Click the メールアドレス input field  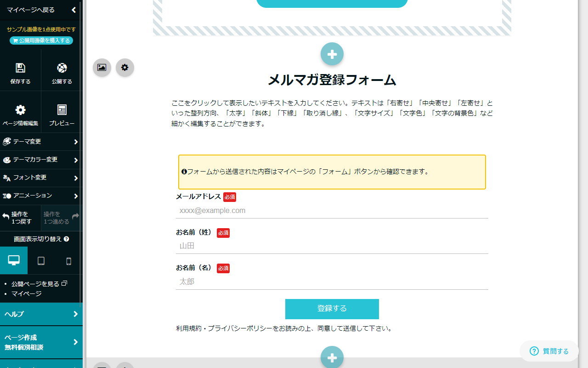point(332,210)
